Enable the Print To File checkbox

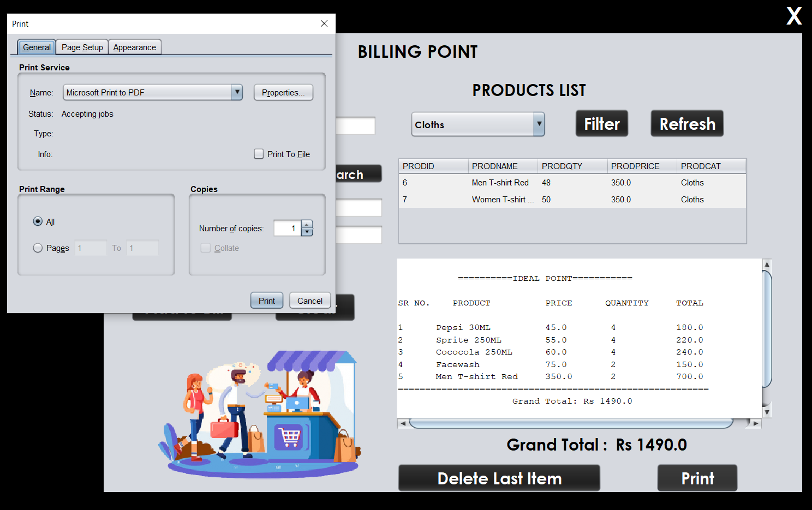[259, 154]
